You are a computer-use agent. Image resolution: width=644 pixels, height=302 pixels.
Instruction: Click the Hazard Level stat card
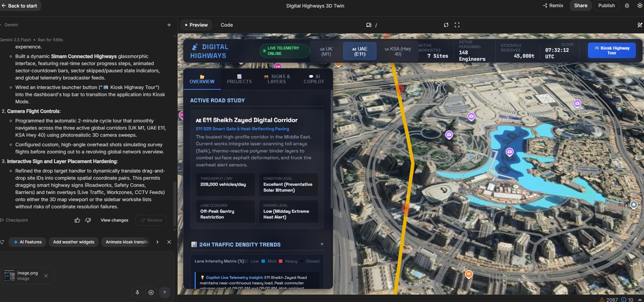(289, 211)
